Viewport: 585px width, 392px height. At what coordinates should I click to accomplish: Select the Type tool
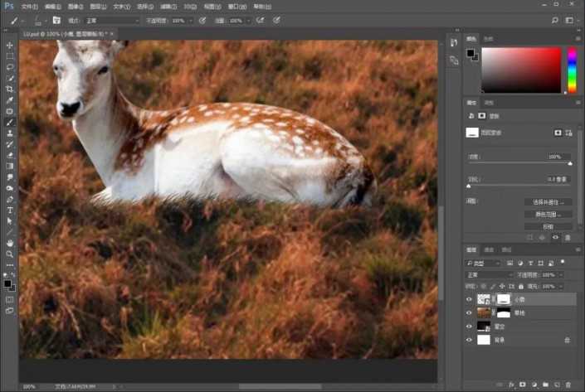point(10,211)
